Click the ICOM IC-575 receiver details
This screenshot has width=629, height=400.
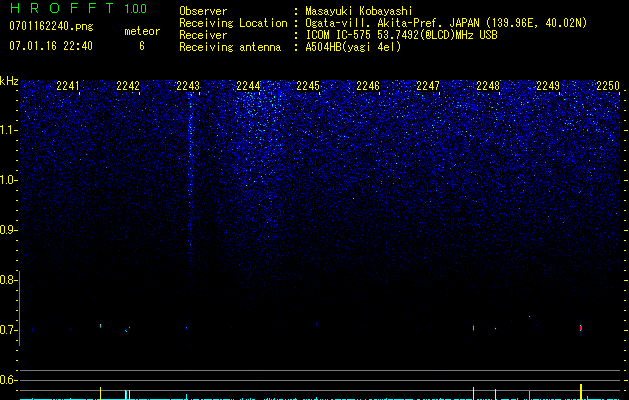pos(401,35)
